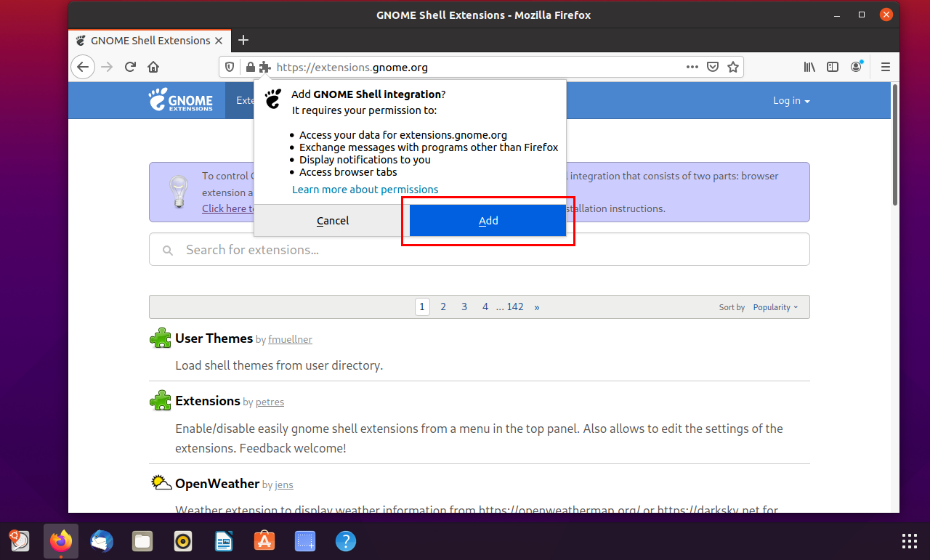The height and width of the screenshot is (560, 930).
Task: Close the GNOME Shell Extensions tab
Action: pos(219,41)
